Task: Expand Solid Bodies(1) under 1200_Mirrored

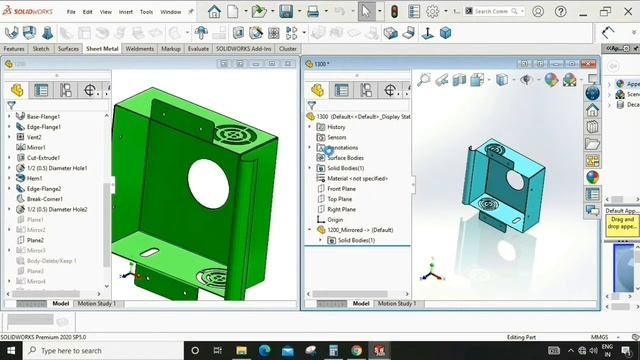Action: (x=320, y=240)
